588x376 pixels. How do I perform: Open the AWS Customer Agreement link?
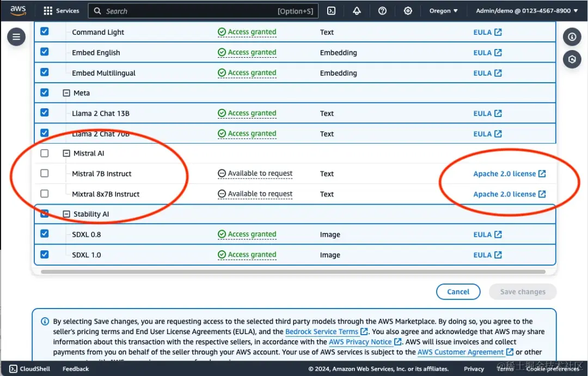point(460,352)
